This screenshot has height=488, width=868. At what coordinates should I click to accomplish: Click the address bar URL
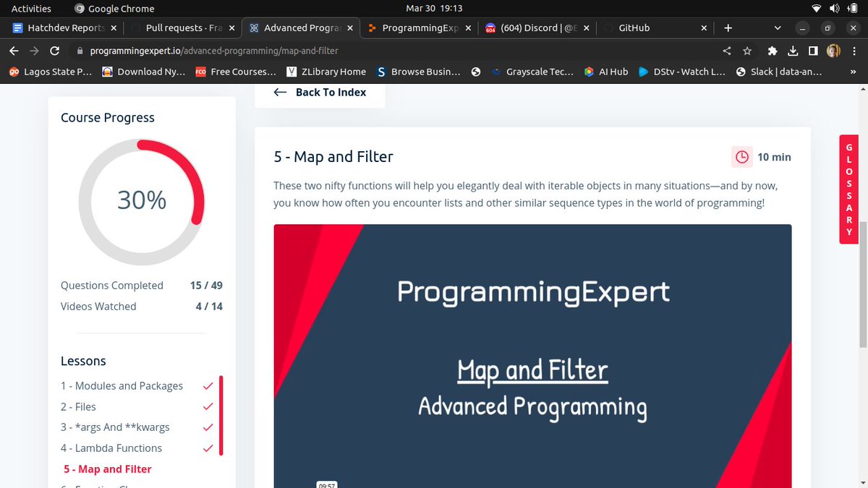pyautogui.click(x=214, y=51)
